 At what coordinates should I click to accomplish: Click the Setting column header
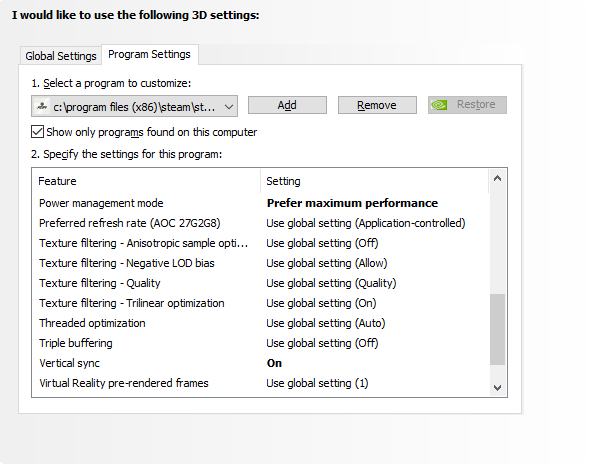pos(283,181)
